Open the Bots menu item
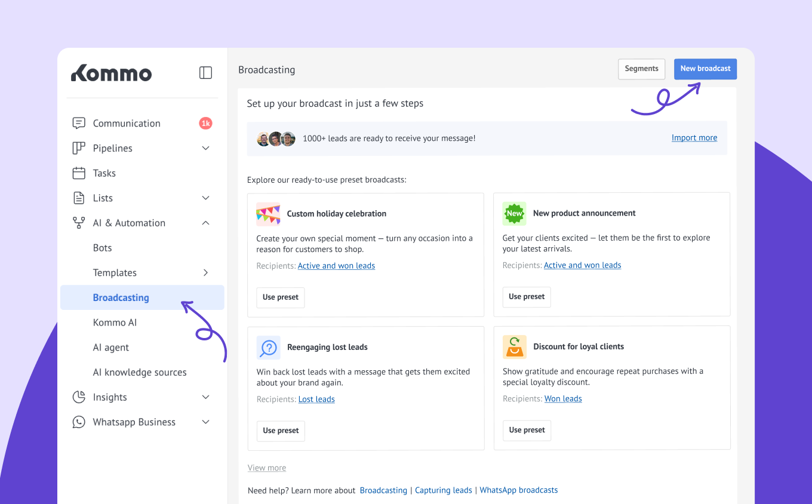The height and width of the screenshot is (504, 812). point(103,248)
